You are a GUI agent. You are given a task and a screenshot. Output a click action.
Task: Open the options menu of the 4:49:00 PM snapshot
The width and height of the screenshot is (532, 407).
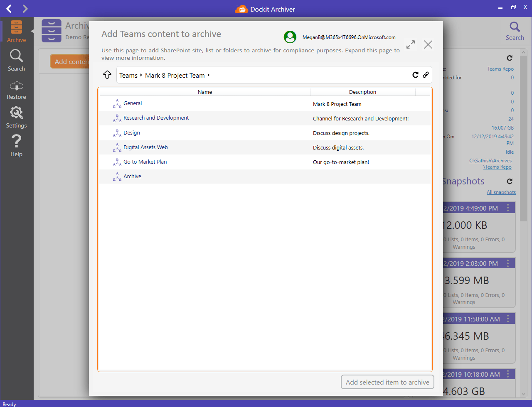click(507, 208)
